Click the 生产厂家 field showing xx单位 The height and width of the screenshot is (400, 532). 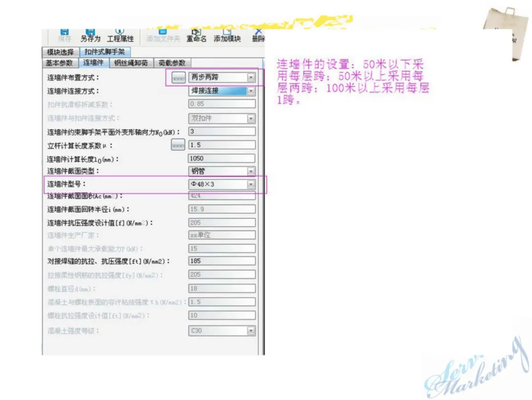pos(222,235)
